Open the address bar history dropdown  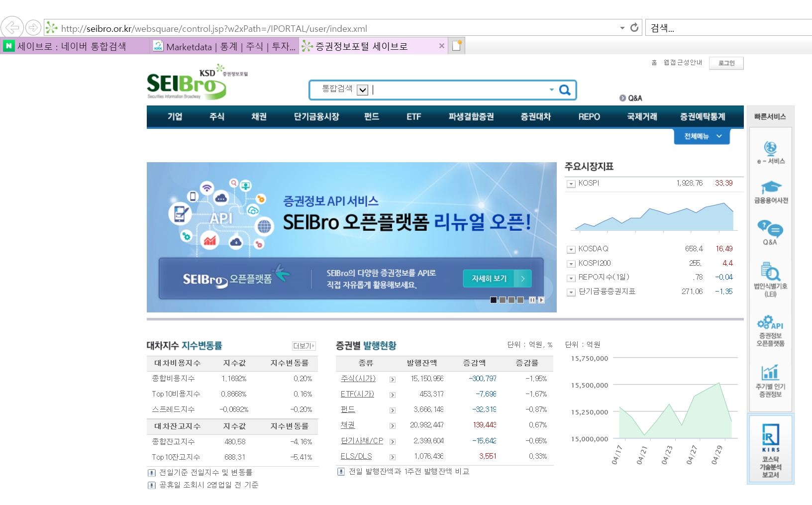tap(622, 28)
